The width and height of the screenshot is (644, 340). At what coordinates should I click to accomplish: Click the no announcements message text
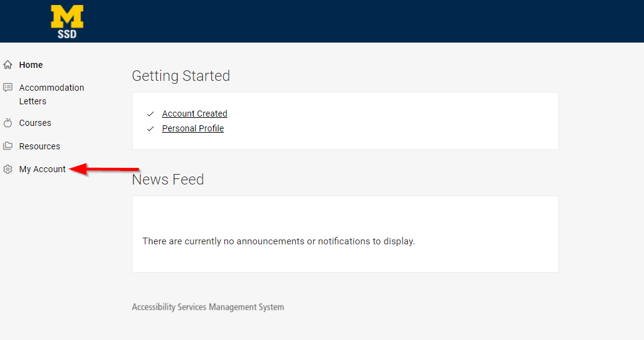point(279,241)
